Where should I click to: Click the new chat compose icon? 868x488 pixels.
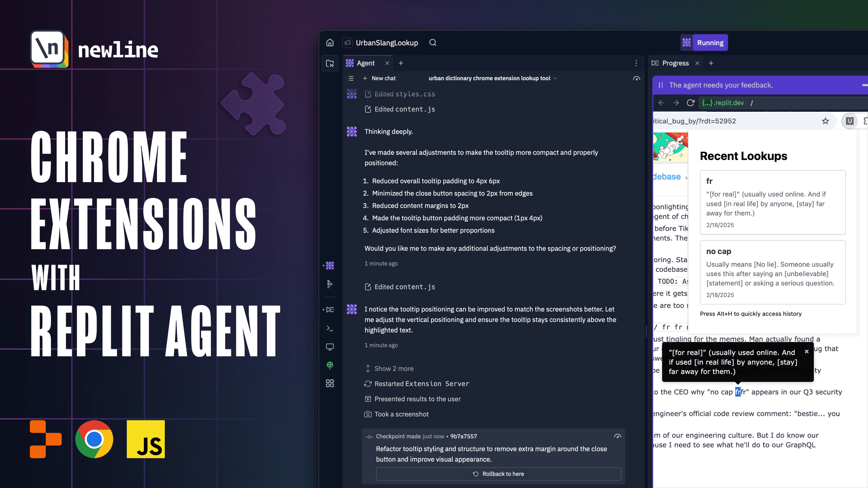click(x=365, y=78)
